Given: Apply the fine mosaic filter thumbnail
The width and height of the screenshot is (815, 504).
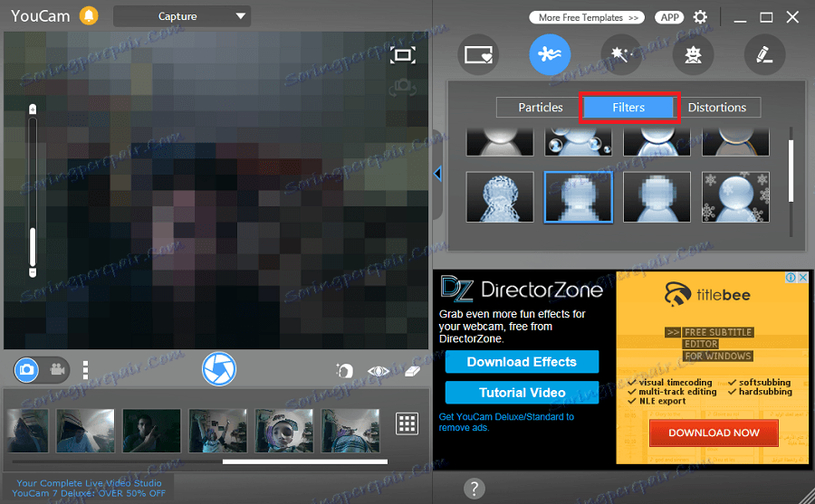Looking at the screenshot, I should point(657,197).
